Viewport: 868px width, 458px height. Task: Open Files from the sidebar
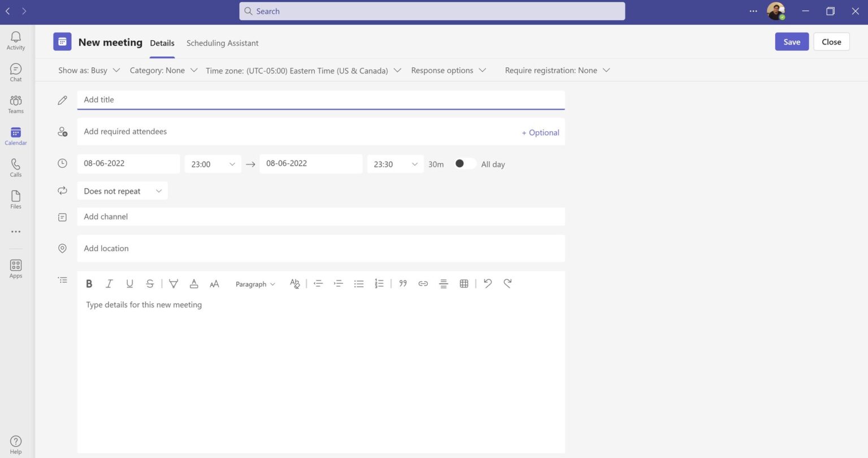tap(16, 199)
